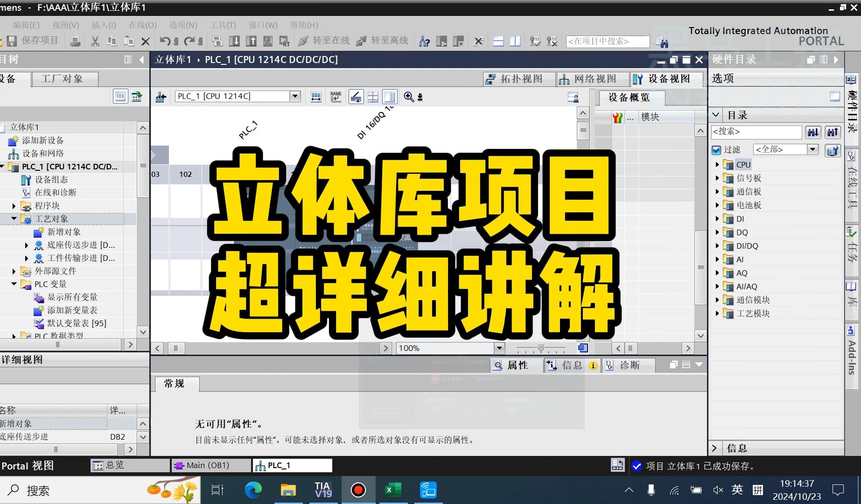The height and width of the screenshot is (504, 861).
Task: Open the 编辑(E) menu
Action: 26,25
